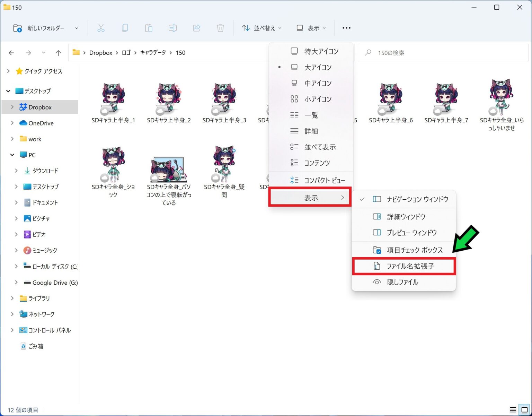Collapse the PC node in the sidebar

(x=12, y=155)
